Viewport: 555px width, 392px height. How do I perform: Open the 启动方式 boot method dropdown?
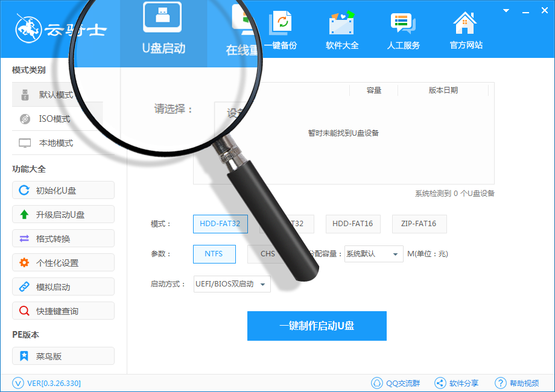coord(232,284)
